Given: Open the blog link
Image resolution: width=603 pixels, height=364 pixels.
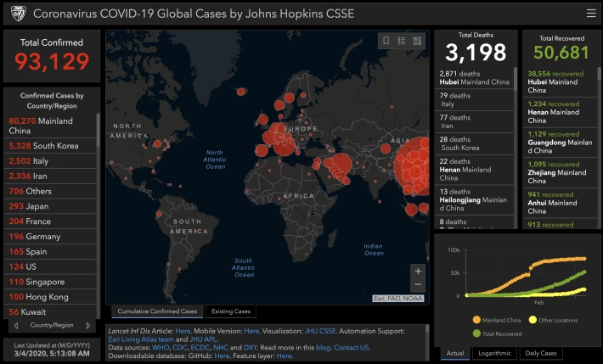Looking at the screenshot, I should [x=323, y=348].
